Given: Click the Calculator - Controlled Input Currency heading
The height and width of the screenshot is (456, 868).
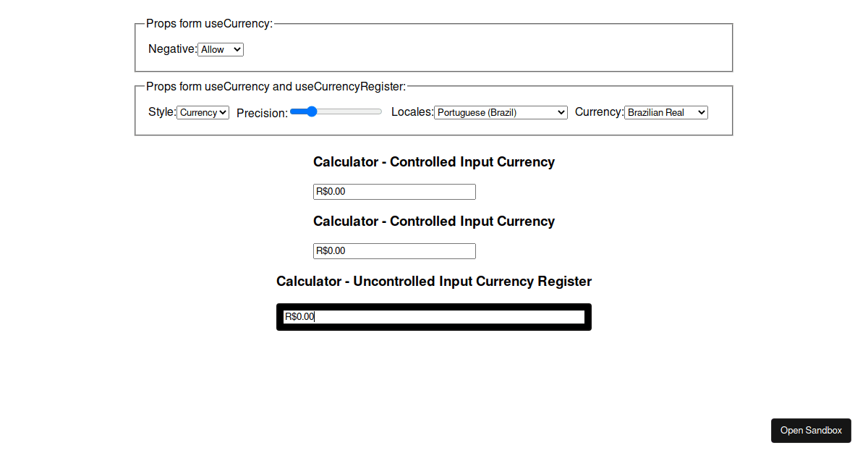Looking at the screenshot, I should 433,161.
